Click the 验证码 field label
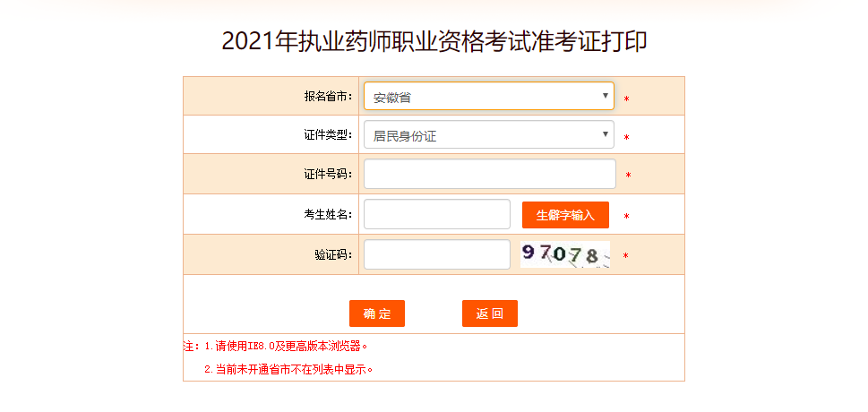The image size is (868, 412). point(333,254)
